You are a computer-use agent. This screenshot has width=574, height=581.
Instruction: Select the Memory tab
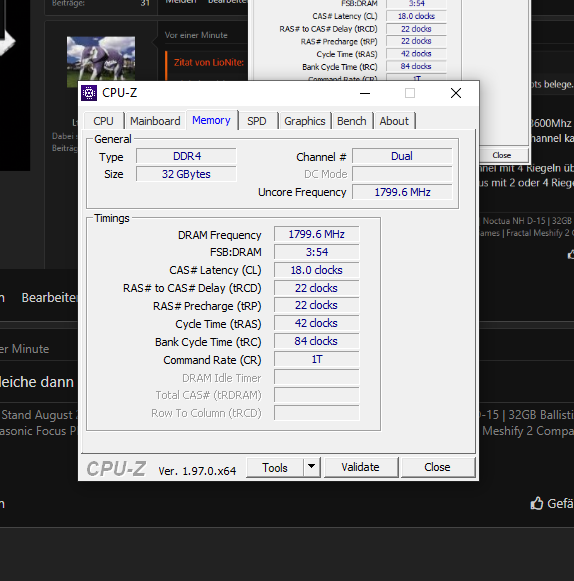(212, 120)
